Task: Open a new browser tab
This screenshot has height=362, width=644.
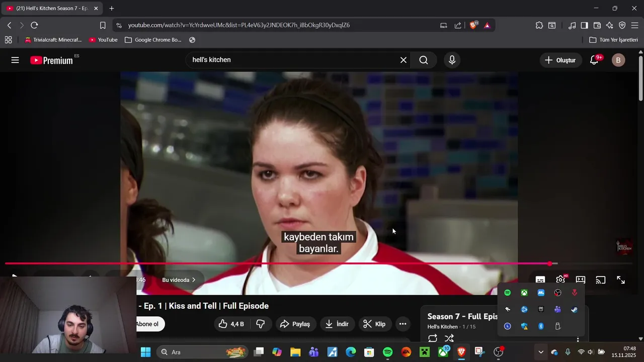Action: click(x=112, y=9)
